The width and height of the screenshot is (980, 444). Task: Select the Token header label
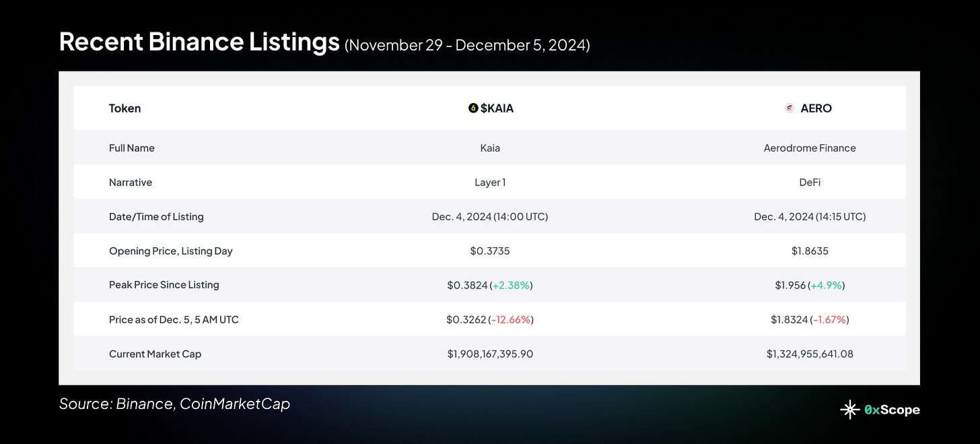click(x=125, y=108)
